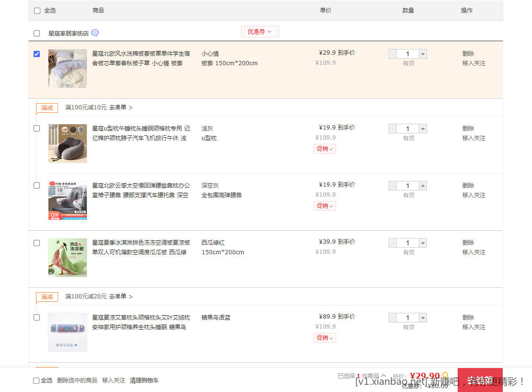The height and width of the screenshot is (392, 532).
Task: Open the 小心情 duvet cover thumbnail
Action: click(x=68, y=69)
